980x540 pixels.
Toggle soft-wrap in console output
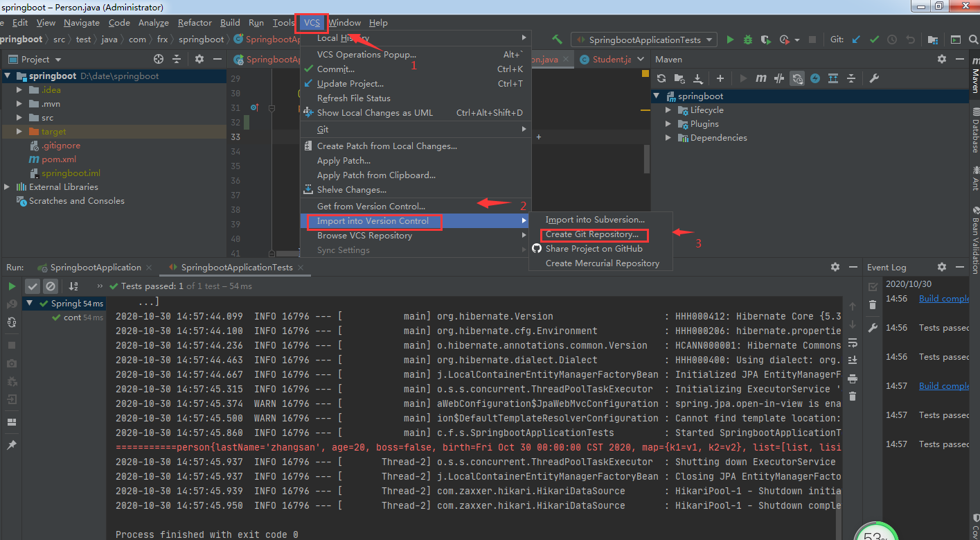[x=853, y=342]
